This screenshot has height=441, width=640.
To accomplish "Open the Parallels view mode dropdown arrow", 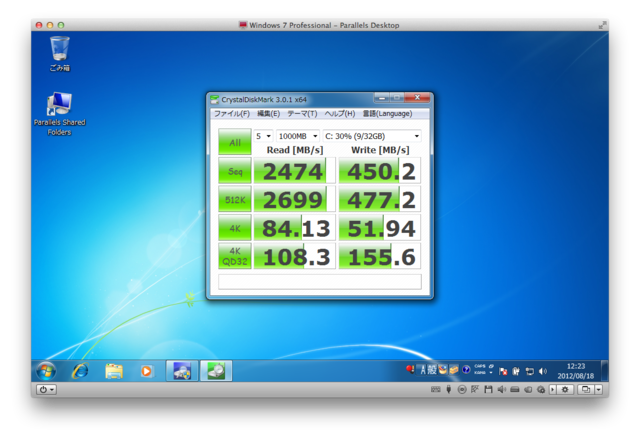I will pyautogui.click(x=598, y=390).
